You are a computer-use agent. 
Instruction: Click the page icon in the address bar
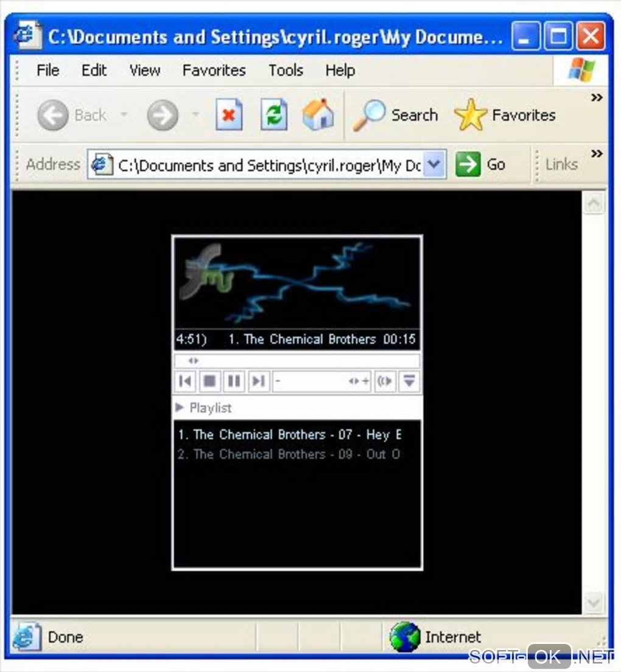click(x=102, y=164)
